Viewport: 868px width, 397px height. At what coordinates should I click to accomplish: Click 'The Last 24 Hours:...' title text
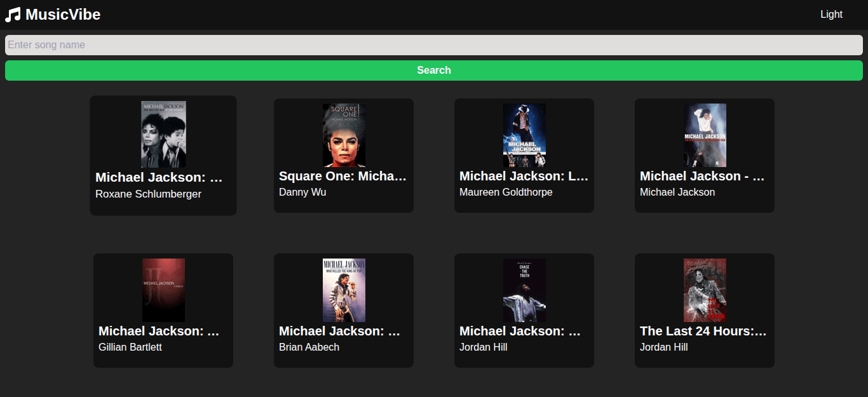(x=704, y=331)
